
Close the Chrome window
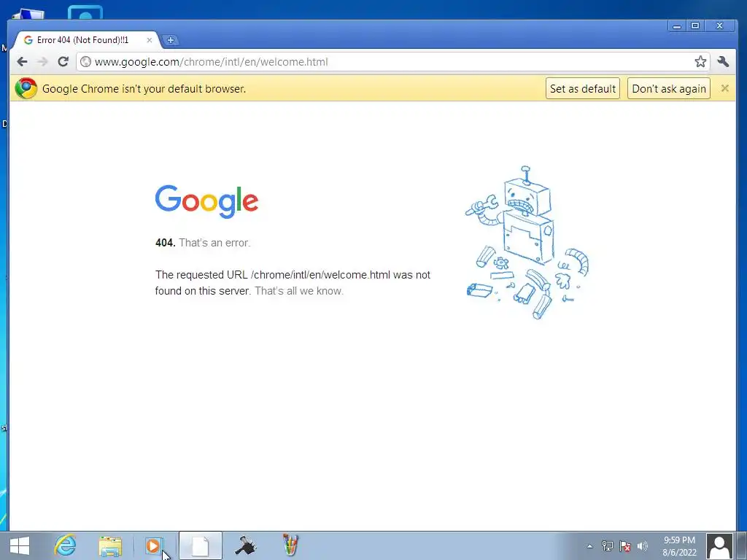(x=720, y=26)
